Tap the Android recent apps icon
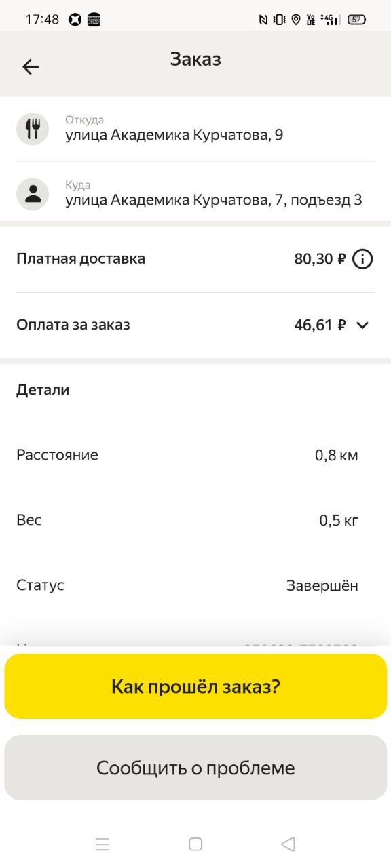 [x=103, y=844]
